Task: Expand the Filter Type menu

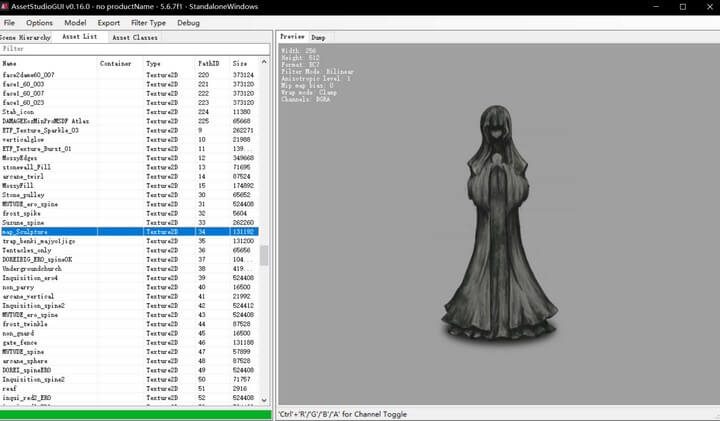Action: [147, 22]
